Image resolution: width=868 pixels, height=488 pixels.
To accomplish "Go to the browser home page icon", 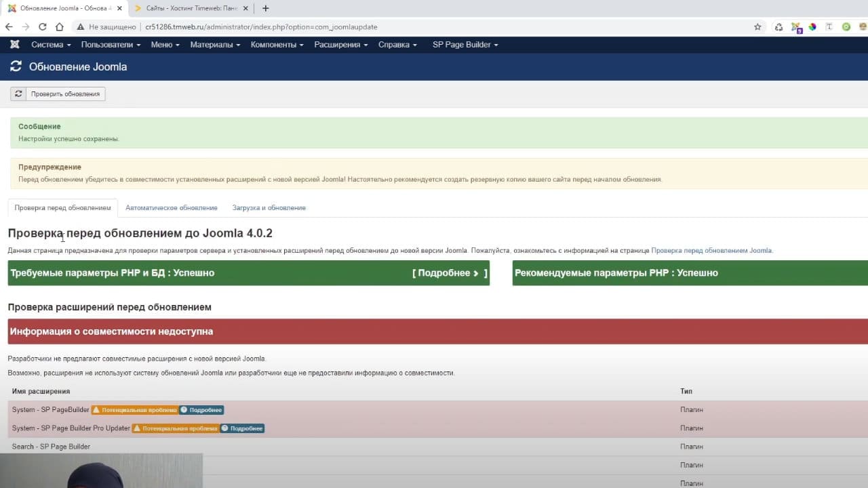I will tap(60, 27).
